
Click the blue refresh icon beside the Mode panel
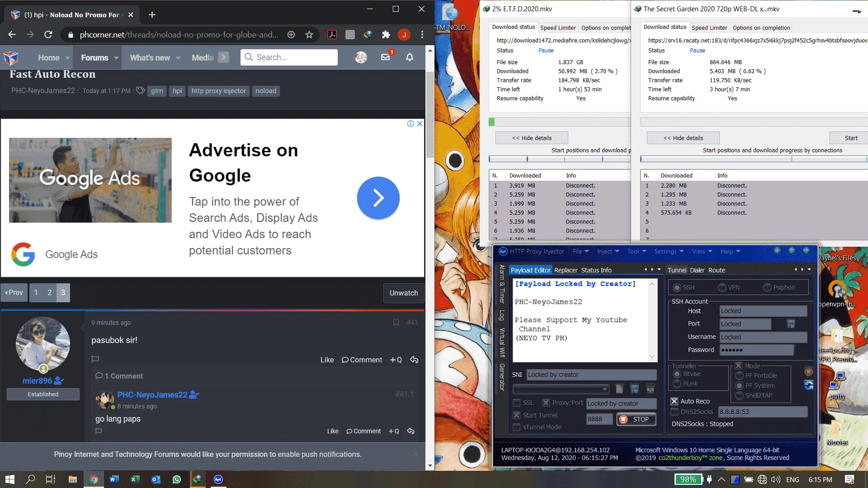pos(809,385)
